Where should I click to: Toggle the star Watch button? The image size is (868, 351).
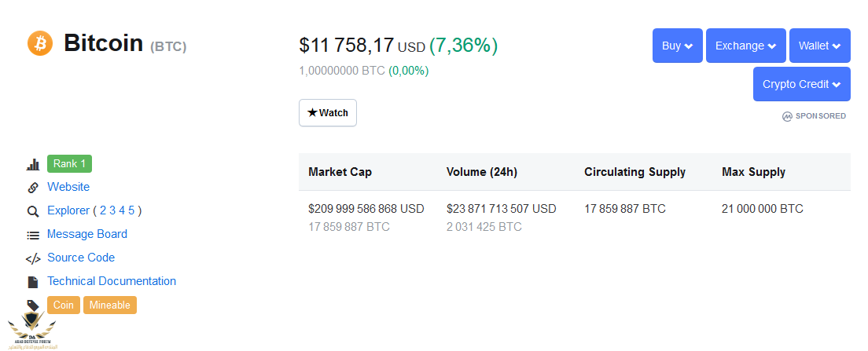(328, 113)
